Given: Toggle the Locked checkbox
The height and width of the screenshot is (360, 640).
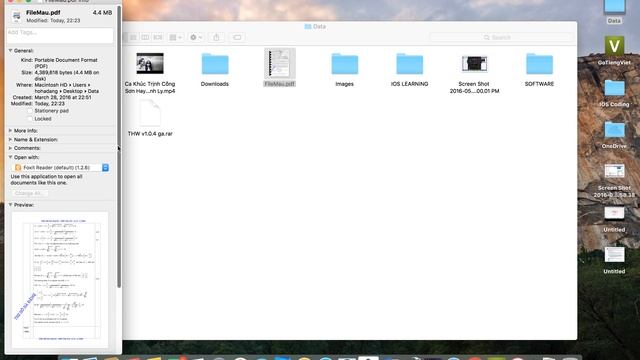Looking at the screenshot, I should tap(30, 119).
